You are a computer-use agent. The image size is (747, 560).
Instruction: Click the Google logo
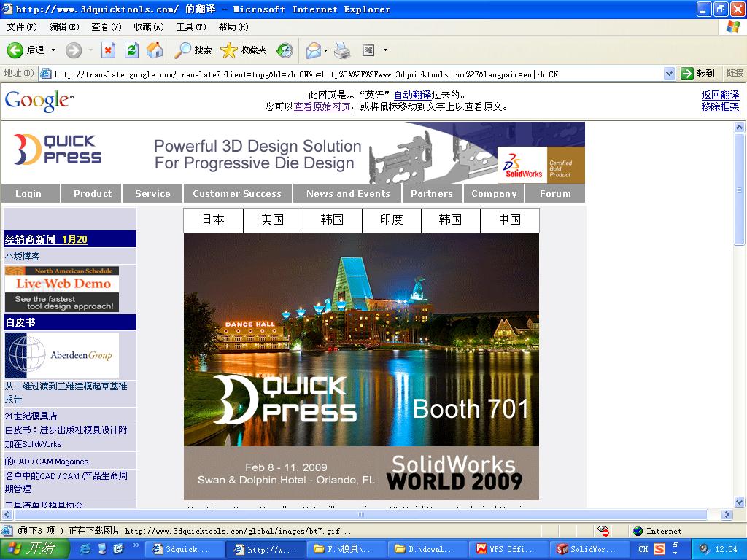[x=39, y=101]
